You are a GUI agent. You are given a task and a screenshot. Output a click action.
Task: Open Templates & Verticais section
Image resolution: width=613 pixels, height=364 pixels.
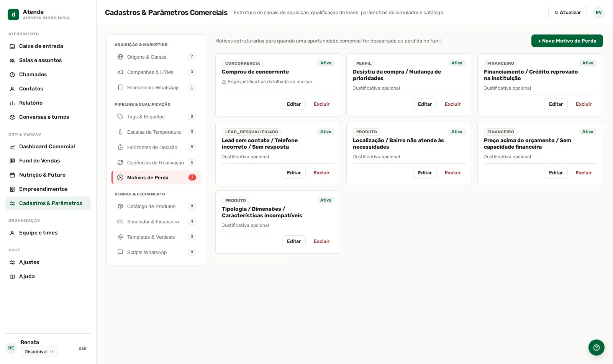(156, 237)
